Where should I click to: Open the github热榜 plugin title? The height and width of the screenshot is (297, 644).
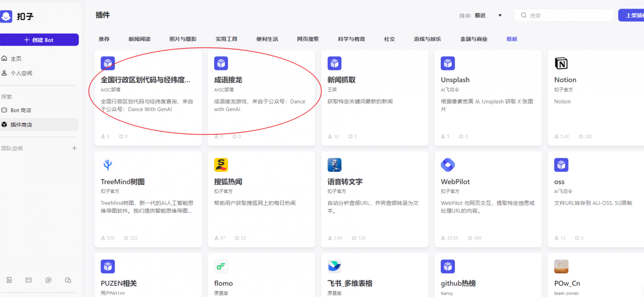tap(458, 283)
